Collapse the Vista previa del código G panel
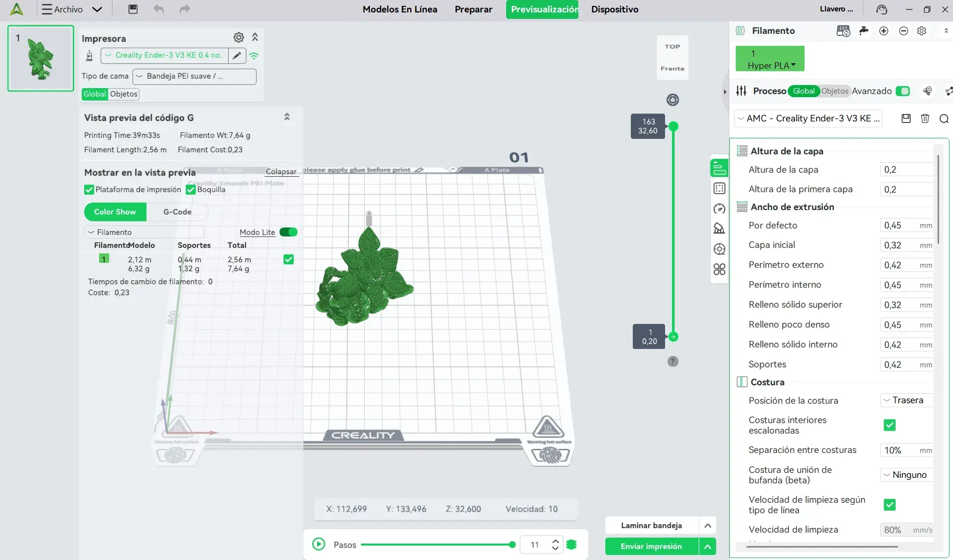Screen dimensions: 953x560 287,117
